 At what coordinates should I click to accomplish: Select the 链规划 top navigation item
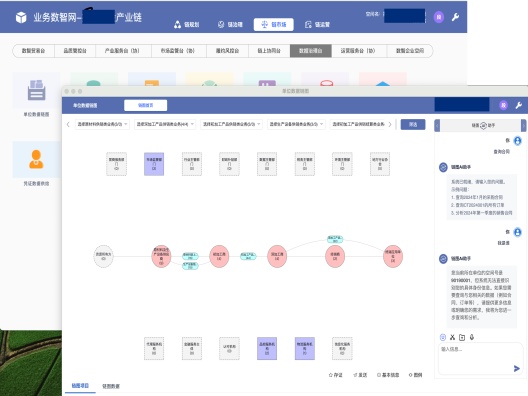(x=187, y=25)
